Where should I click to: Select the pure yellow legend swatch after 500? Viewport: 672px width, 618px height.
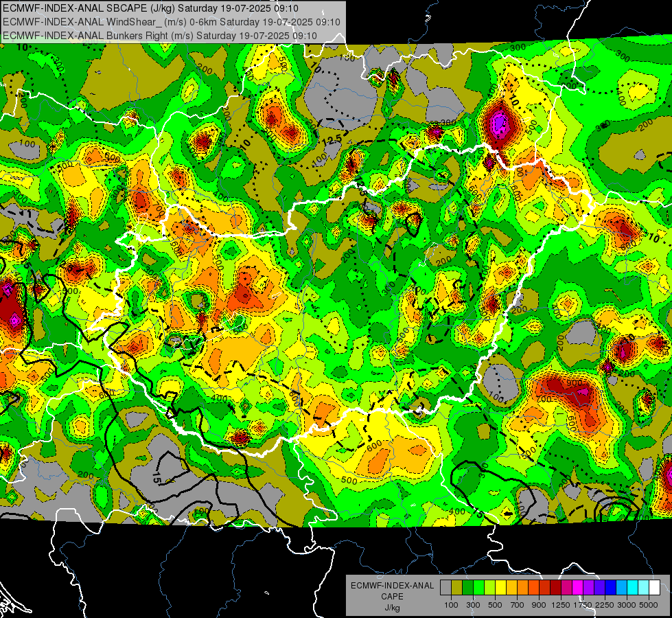click(x=501, y=588)
